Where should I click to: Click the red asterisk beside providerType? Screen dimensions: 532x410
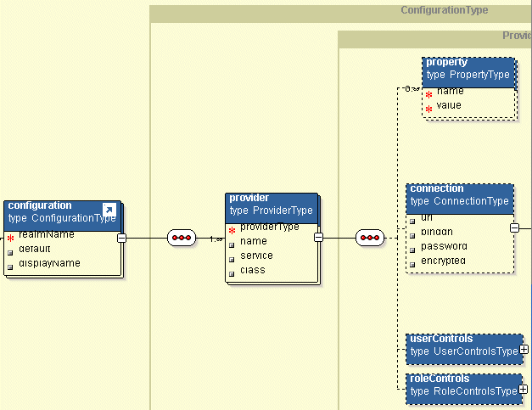pyautogui.click(x=232, y=231)
